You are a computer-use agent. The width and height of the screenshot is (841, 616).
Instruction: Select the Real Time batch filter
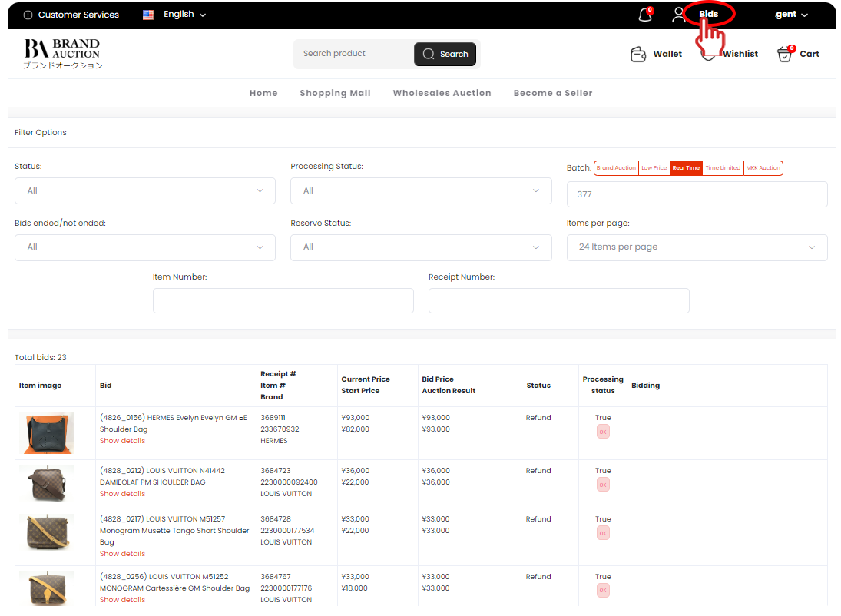tap(686, 168)
